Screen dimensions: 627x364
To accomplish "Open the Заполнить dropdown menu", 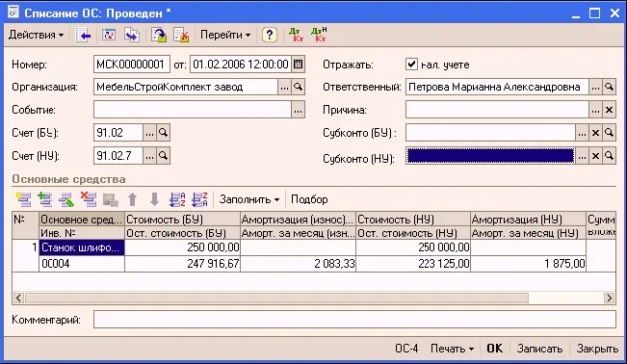I will coord(249,199).
